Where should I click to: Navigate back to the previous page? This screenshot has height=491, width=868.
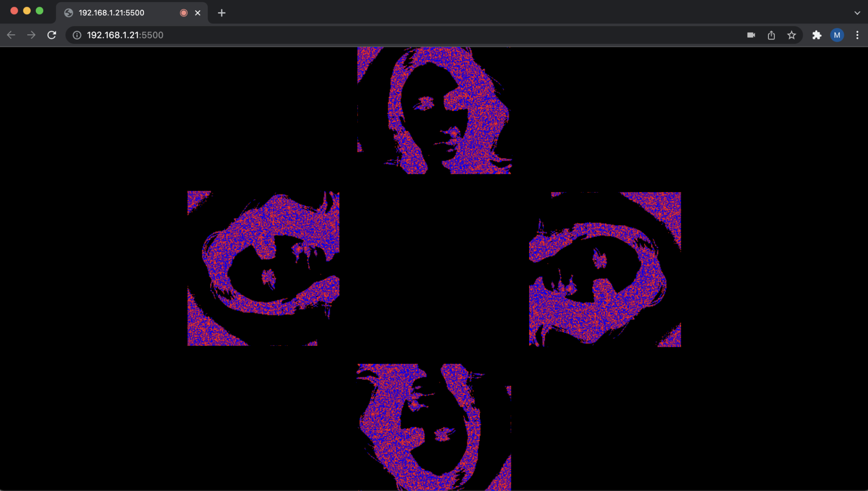pyautogui.click(x=11, y=35)
